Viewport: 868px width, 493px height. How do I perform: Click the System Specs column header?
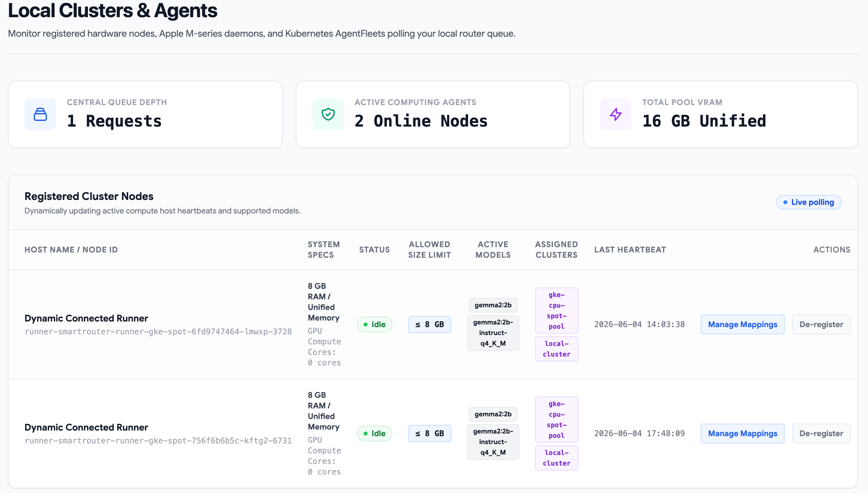point(324,249)
